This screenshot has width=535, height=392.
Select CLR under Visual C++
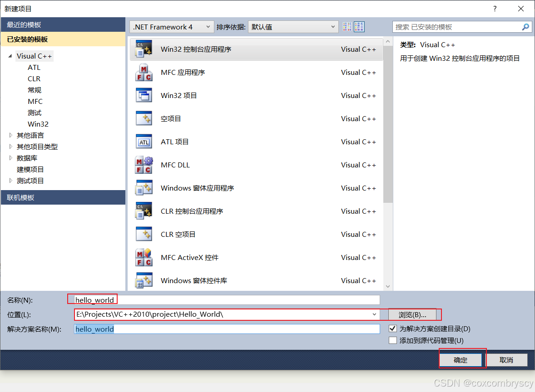coord(34,79)
